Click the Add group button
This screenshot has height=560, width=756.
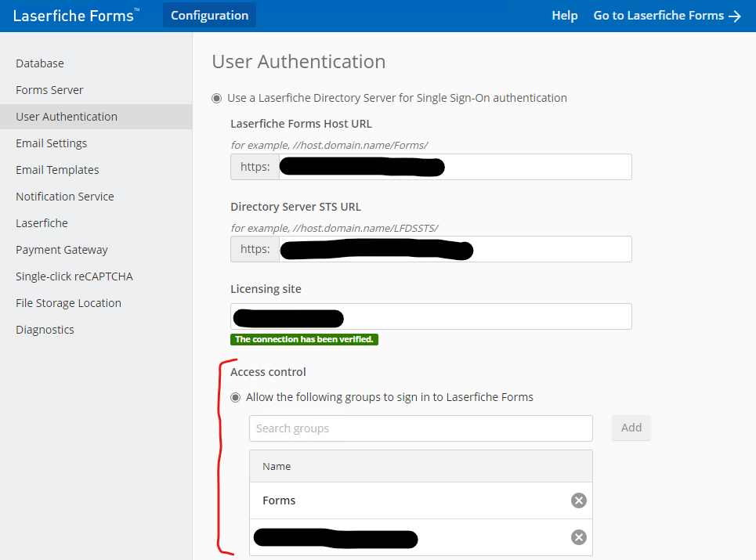pos(631,428)
